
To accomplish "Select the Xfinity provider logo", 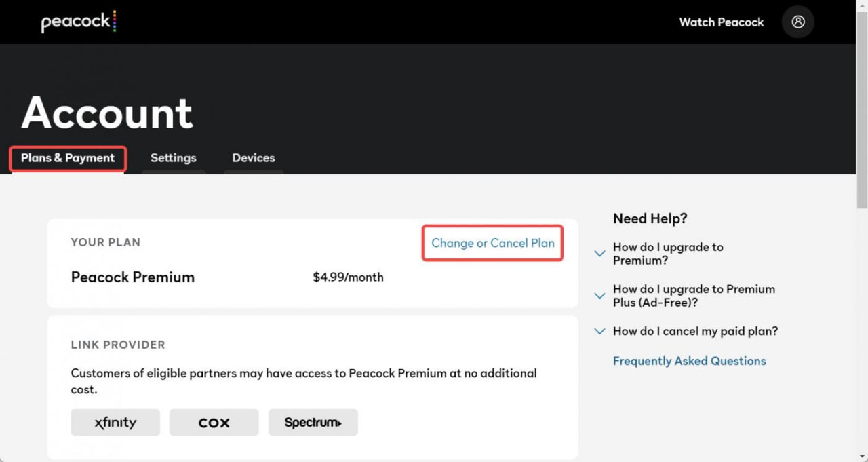I will [115, 422].
